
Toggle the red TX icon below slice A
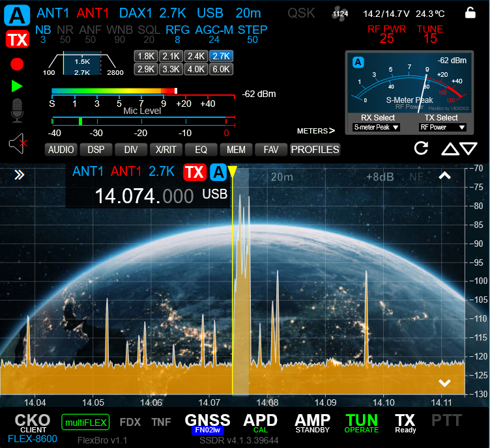18,39
